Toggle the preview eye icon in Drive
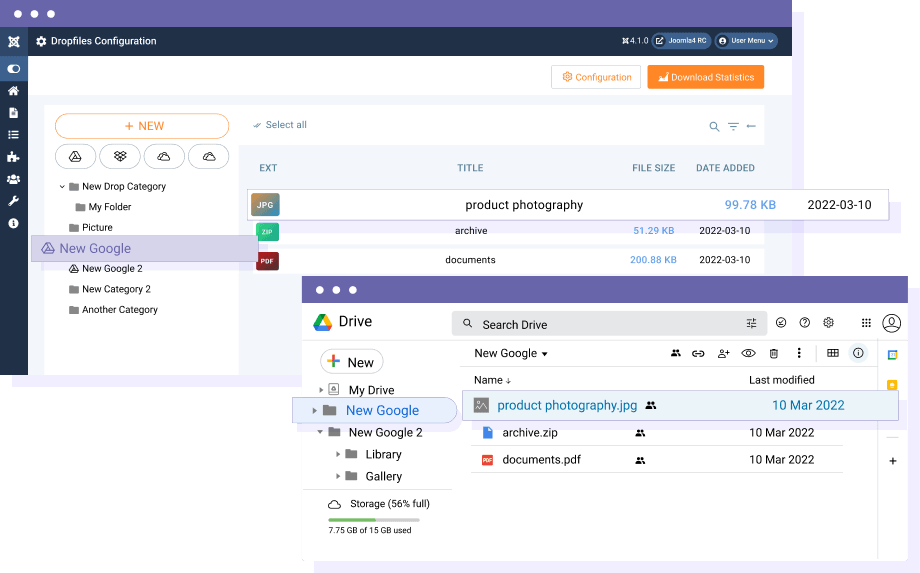The height and width of the screenshot is (573, 920). pos(747,353)
